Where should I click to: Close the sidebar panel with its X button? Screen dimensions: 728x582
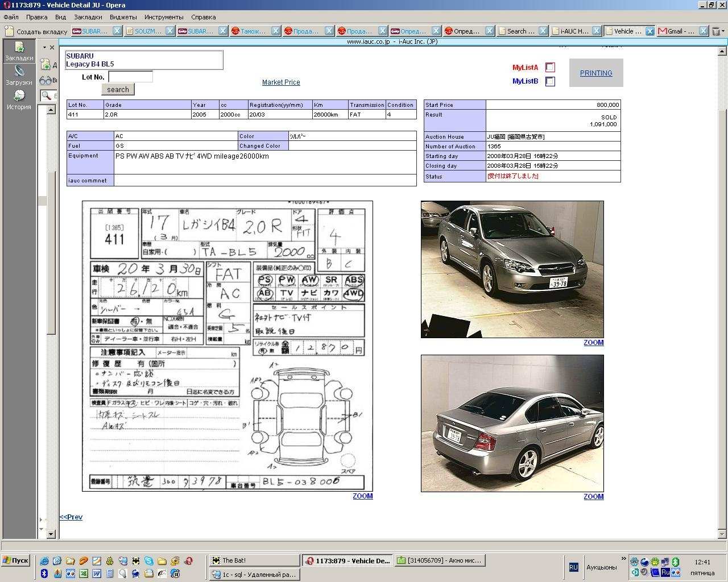[x=52, y=48]
